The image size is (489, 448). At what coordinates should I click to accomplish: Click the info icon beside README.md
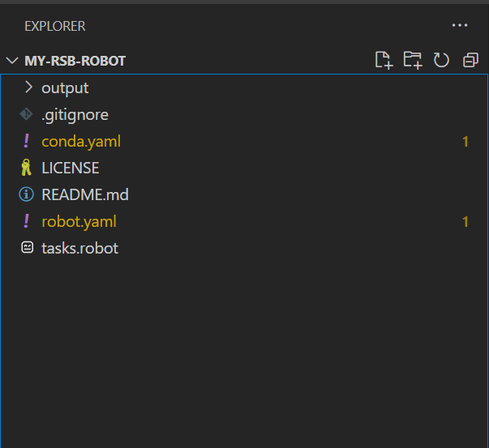26,194
